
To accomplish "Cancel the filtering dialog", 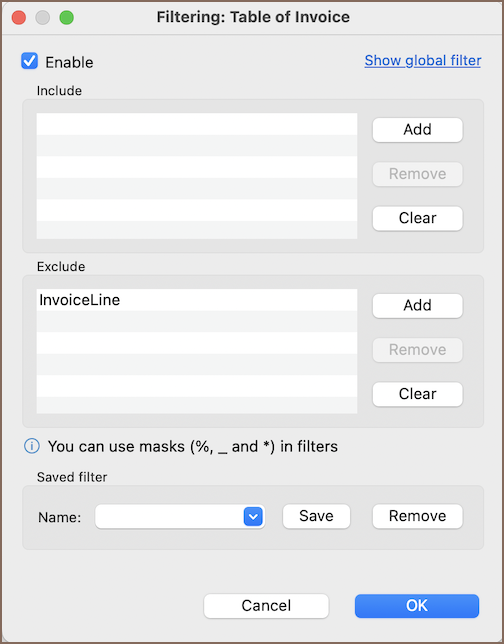I will coord(266,606).
